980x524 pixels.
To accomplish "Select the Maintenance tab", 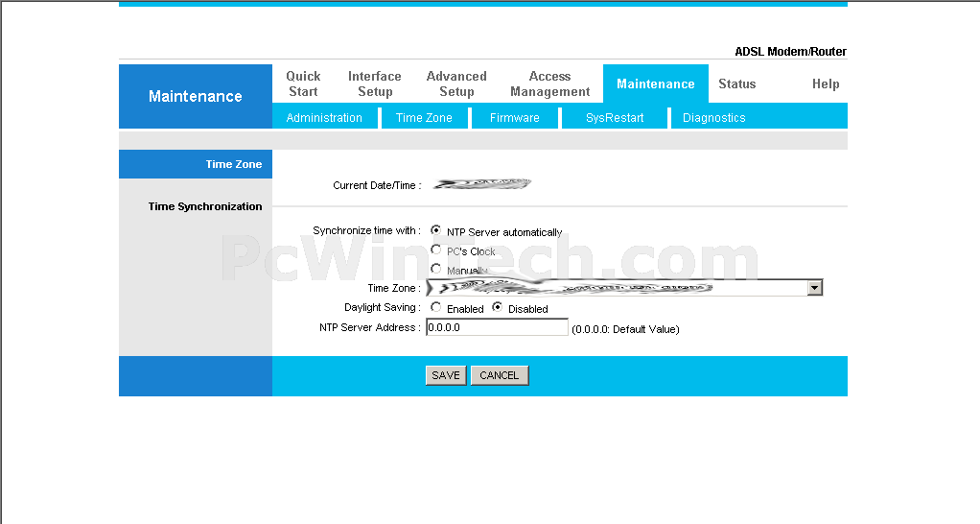I will click(656, 83).
